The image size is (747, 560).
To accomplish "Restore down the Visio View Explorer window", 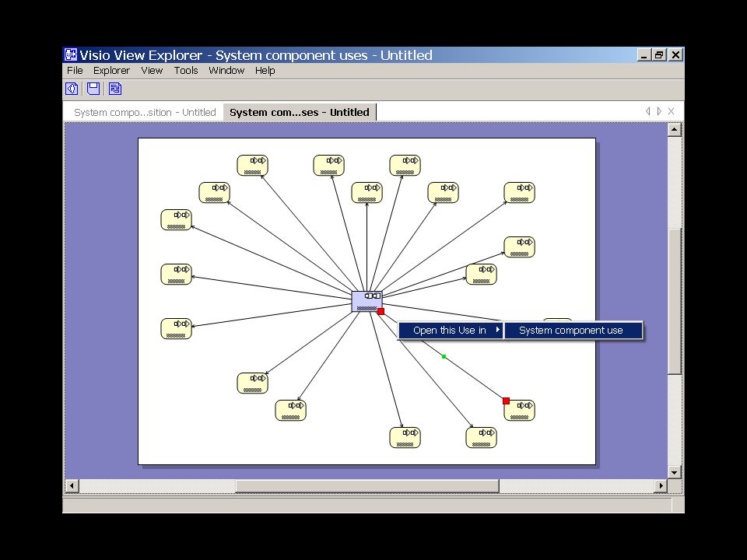I will [x=659, y=54].
